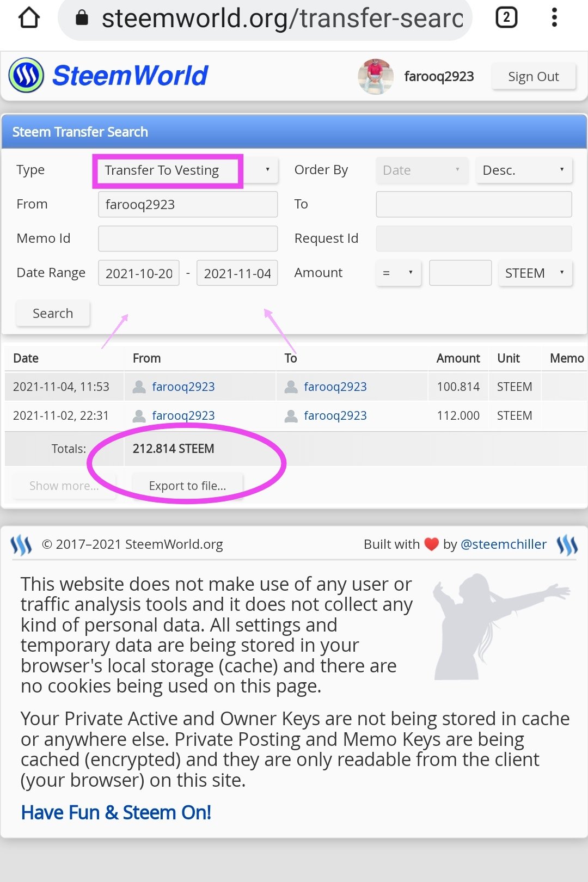Click Steem logo icon after @steemchiller

[x=567, y=544]
